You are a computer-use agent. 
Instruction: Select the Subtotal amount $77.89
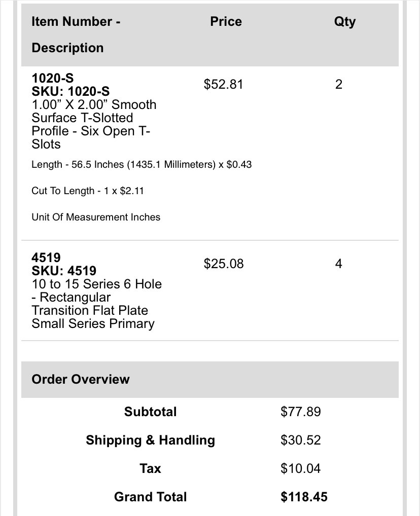[301, 412]
